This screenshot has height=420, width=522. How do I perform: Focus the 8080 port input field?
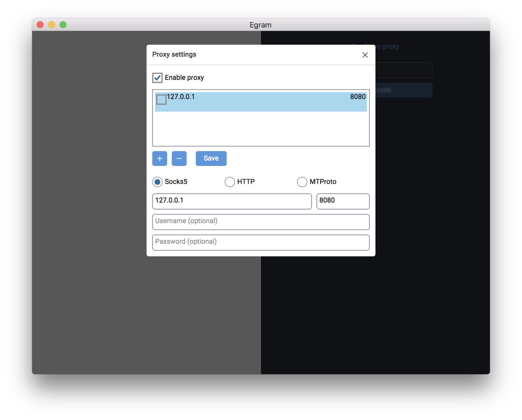click(343, 201)
